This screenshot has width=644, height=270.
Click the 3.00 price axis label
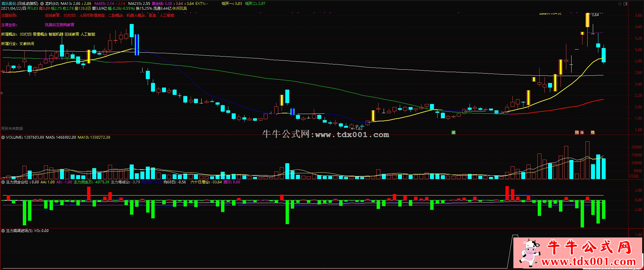tap(638, 50)
